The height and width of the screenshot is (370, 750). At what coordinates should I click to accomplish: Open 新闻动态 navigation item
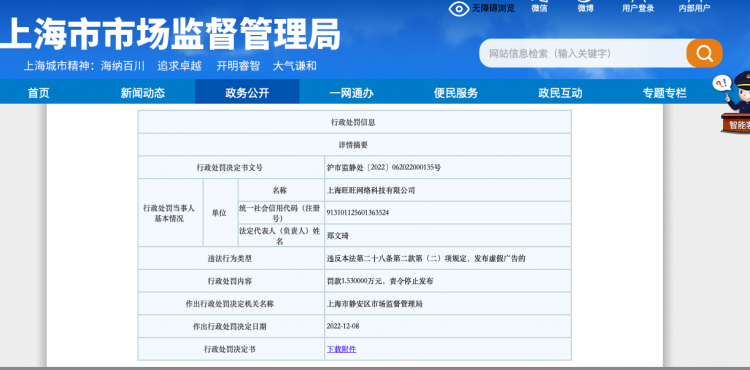[x=143, y=93]
